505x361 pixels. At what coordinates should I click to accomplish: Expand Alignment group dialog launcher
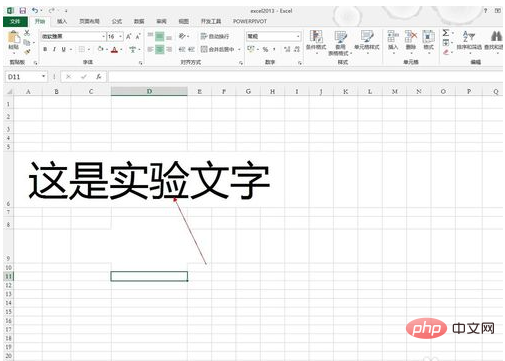click(241, 63)
